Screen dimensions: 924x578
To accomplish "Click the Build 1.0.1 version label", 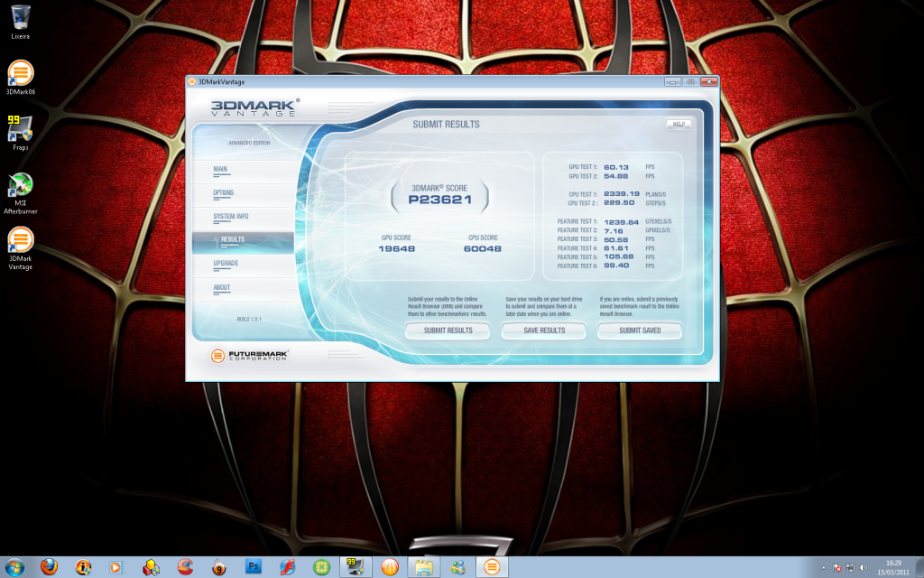I will pos(249,319).
